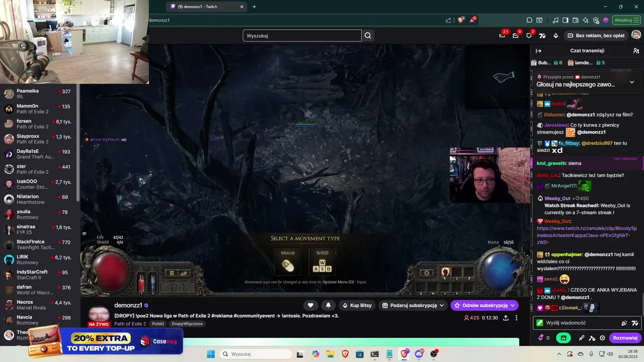The width and height of the screenshot is (644, 362).
Task: Open Twitch whispers icon with 2 badge
Action: pyautogui.click(x=529, y=35)
